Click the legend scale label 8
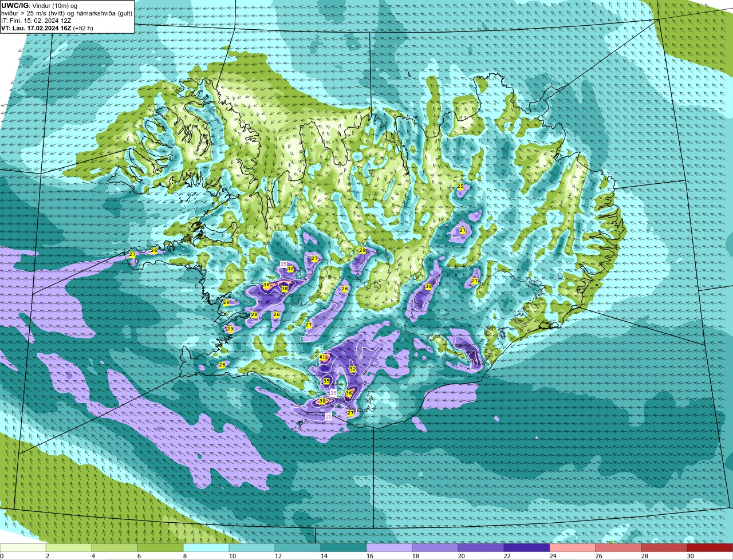Image resolution: width=733 pixels, height=560 pixels. tap(185, 556)
